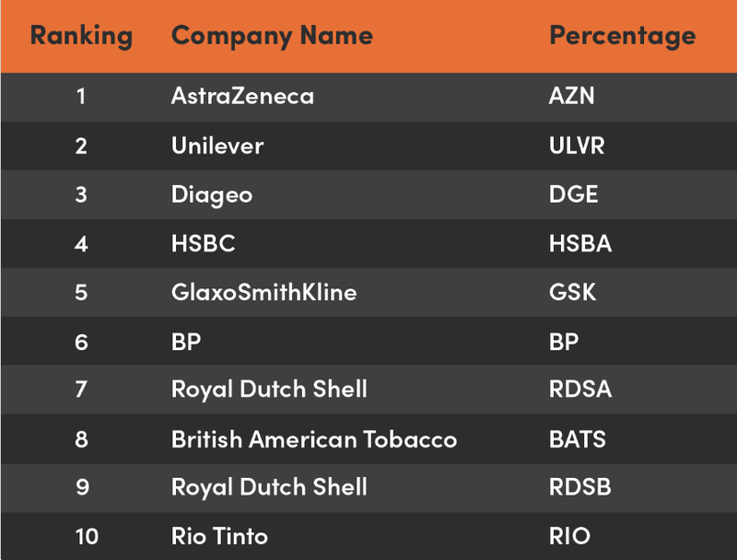This screenshot has width=737, height=560.
Task: Select the AZN ticker cell
Action: (x=571, y=96)
